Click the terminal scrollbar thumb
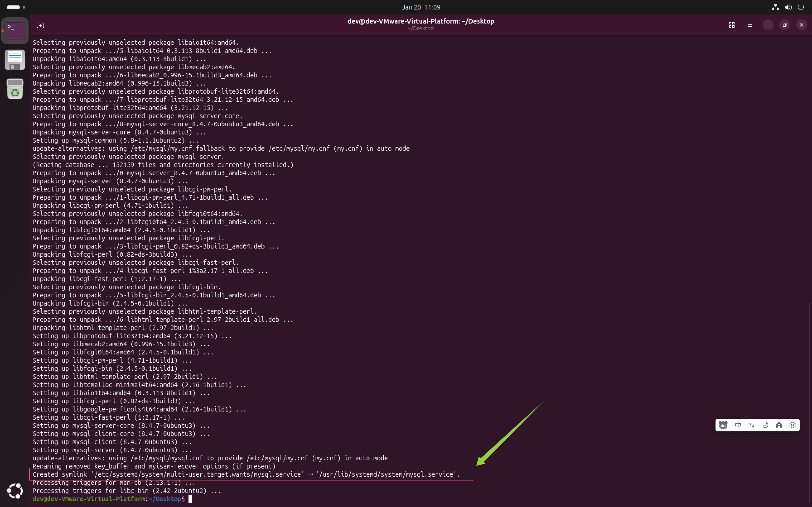812x507 pixels. tap(810, 402)
